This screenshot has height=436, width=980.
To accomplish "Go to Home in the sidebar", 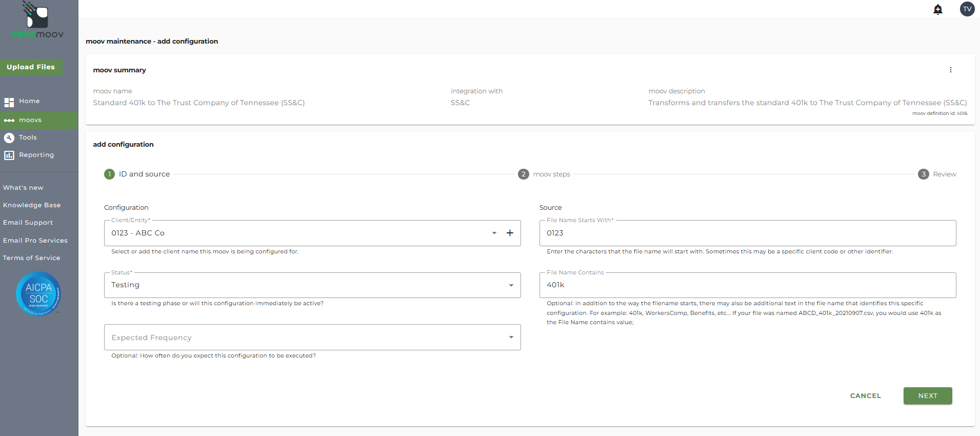I will (29, 102).
